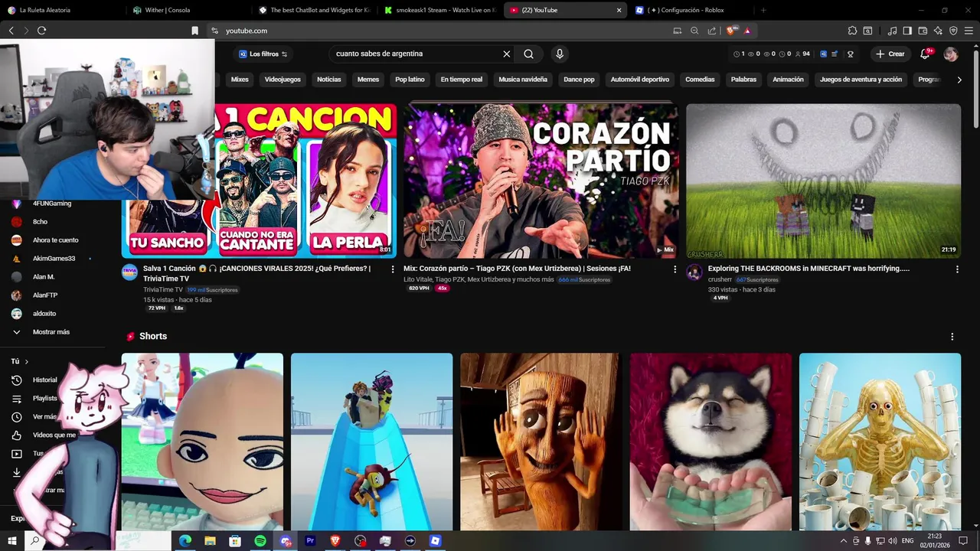Click the magnifier search button on YouTube
This screenshot has height=551, width=980.
click(528, 54)
